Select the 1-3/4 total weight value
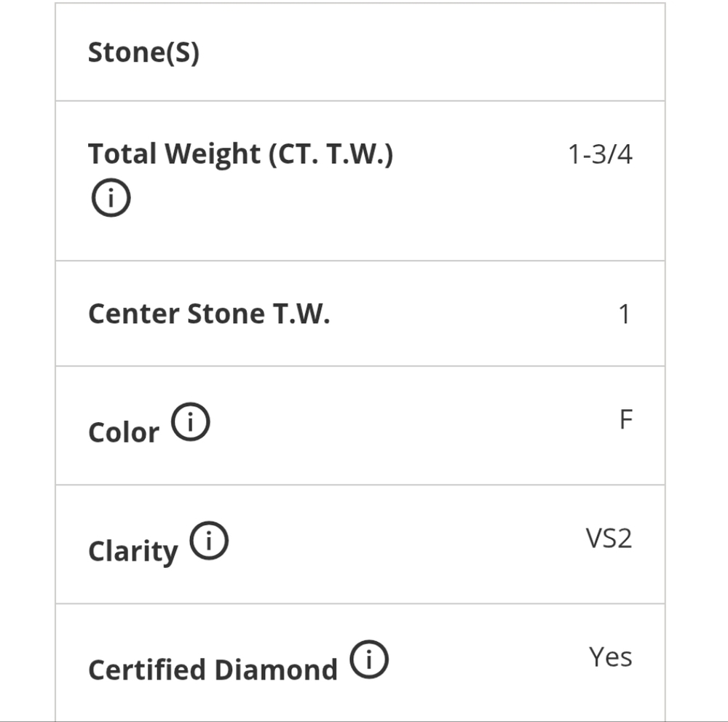This screenshot has height=722, width=728. pos(600,154)
